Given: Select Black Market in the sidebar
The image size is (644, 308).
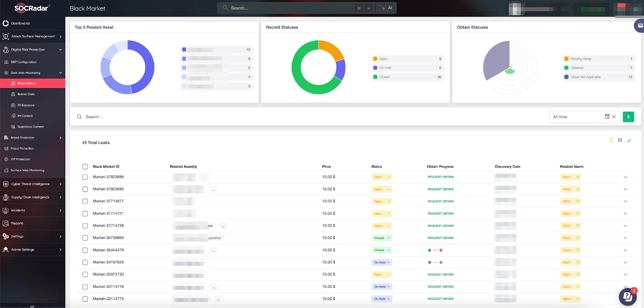Looking at the screenshot, I should coord(33,83).
